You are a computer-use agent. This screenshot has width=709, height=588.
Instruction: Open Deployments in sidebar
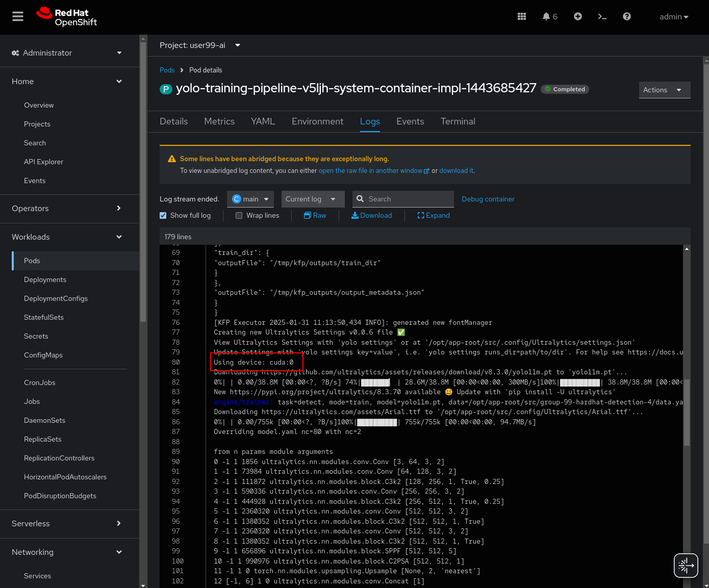point(45,279)
